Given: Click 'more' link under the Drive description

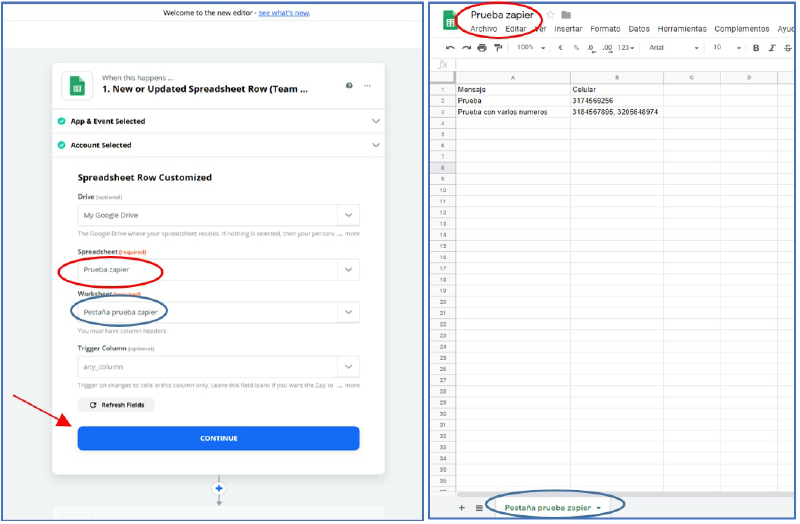Looking at the screenshot, I should coord(352,234).
